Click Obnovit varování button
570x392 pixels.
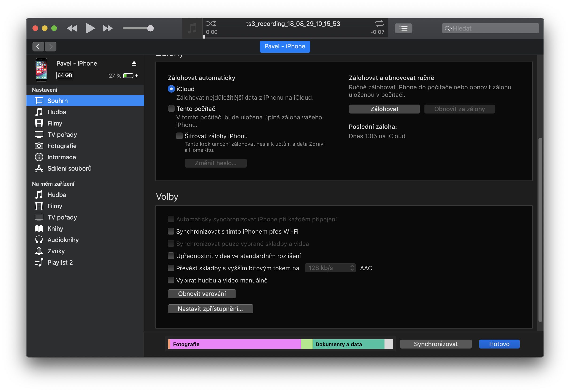pyautogui.click(x=202, y=294)
